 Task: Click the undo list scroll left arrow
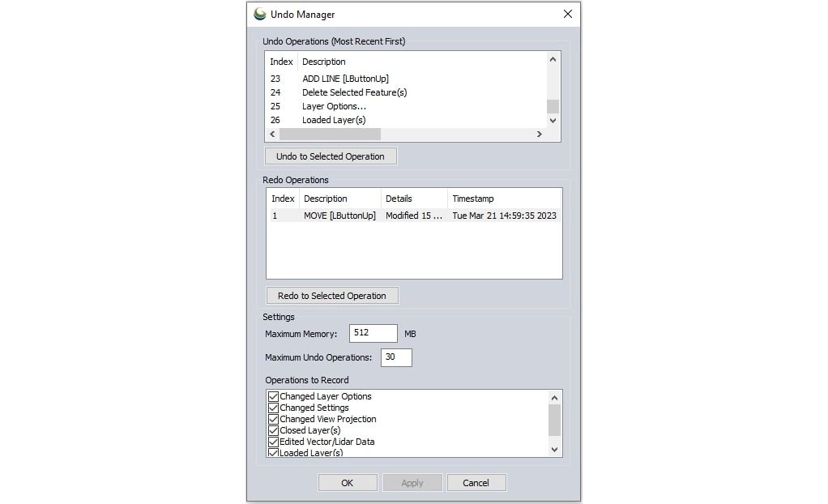click(272, 135)
